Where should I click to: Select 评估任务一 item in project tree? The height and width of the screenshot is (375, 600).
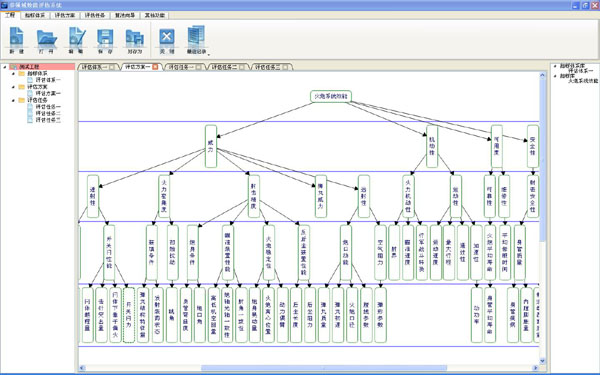[x=48, y=107]
